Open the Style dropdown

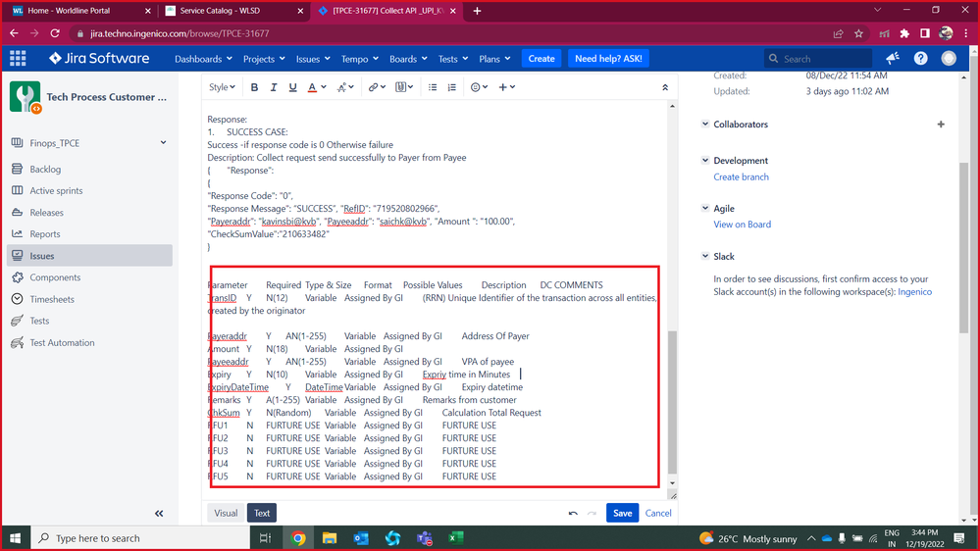[x=222, y=87]
